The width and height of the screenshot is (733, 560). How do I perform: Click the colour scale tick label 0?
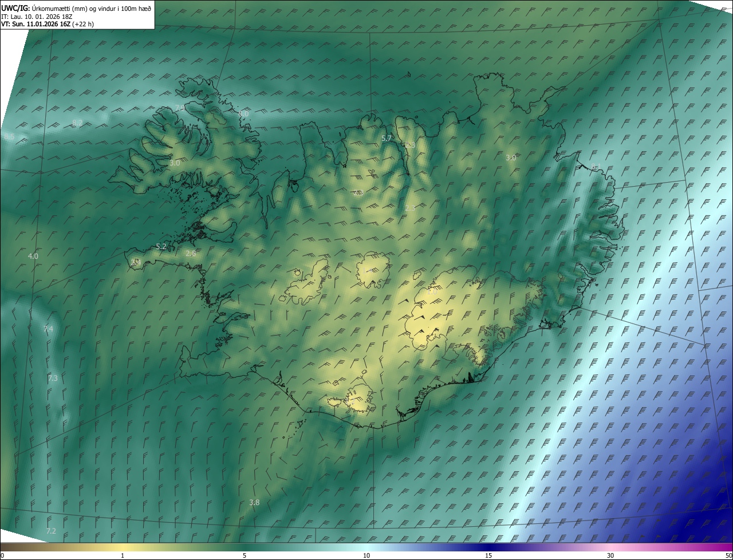coord(2,555)
